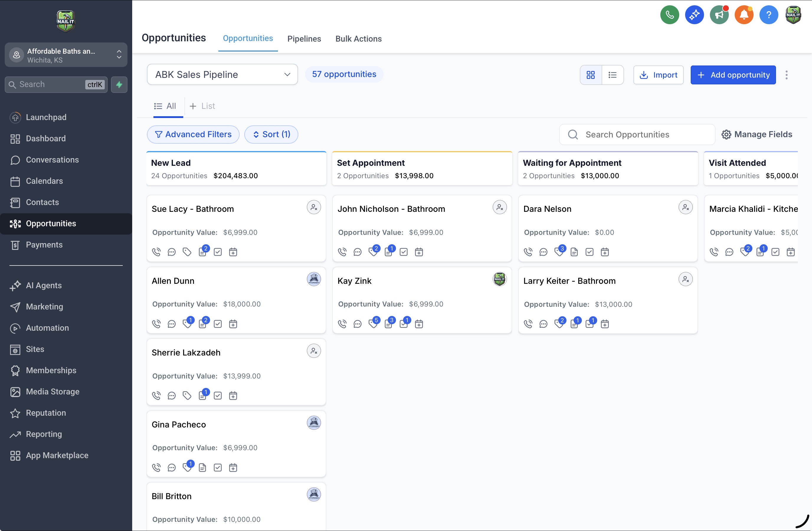Switch to the board grid view toggle
The image size is (812, 531).
tap(591, 75)
